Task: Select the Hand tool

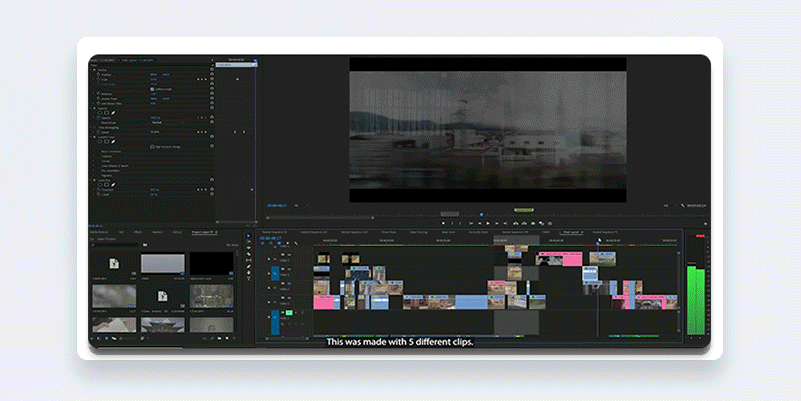Action: [x=249, y=273]
